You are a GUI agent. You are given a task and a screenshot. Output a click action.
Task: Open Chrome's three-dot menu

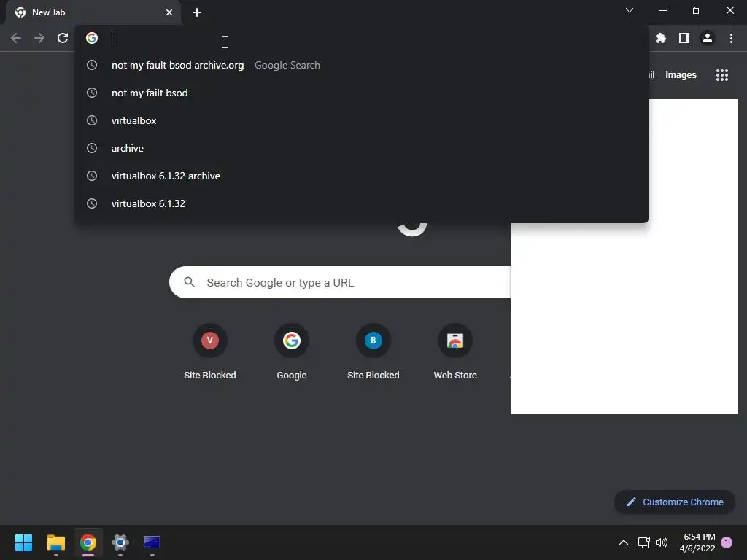[x=731, y=38]
